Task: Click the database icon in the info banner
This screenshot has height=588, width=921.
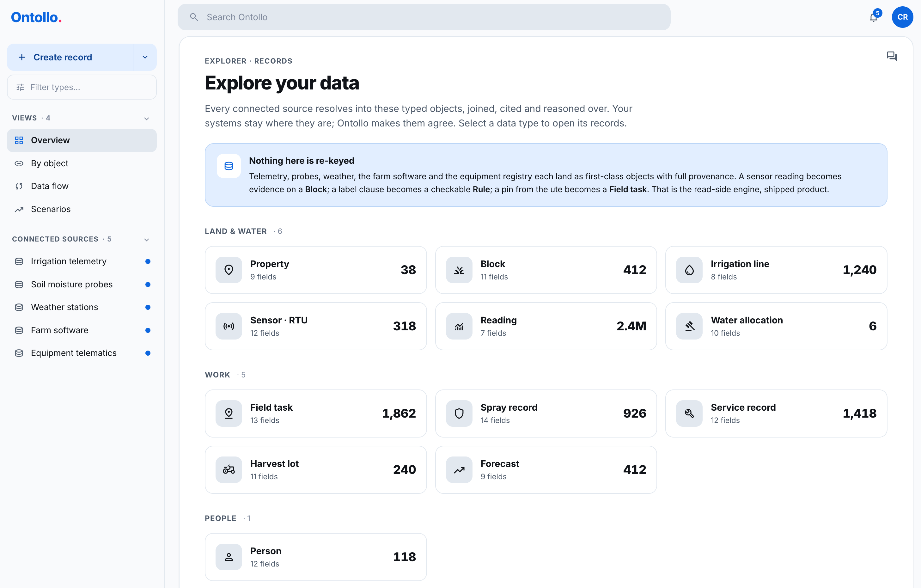Action: pyautogui.click(x=229, y=166)
